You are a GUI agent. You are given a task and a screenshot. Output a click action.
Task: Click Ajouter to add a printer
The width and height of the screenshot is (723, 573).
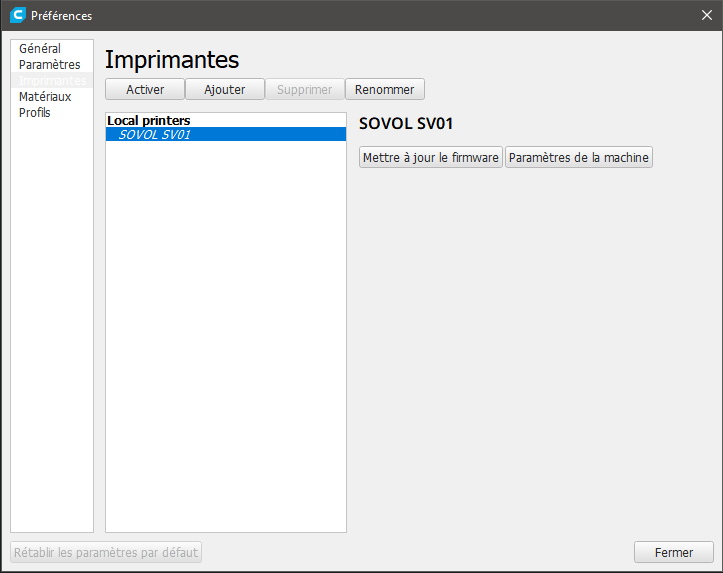225,89
